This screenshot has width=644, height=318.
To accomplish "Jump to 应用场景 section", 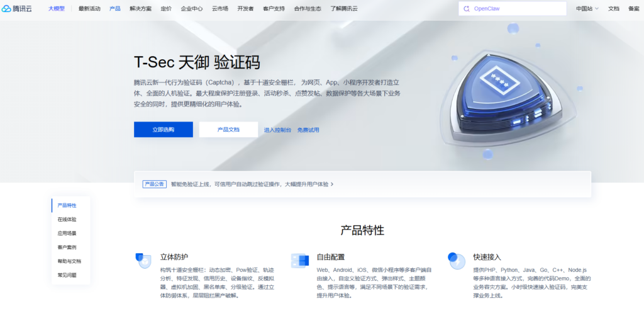I will click(67, 233).
